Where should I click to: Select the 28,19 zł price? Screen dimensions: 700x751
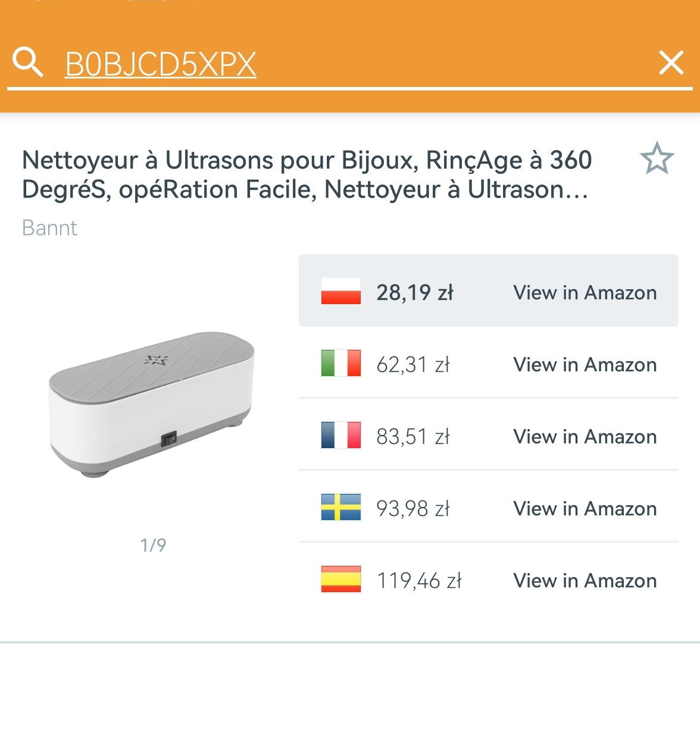[415, 293]
